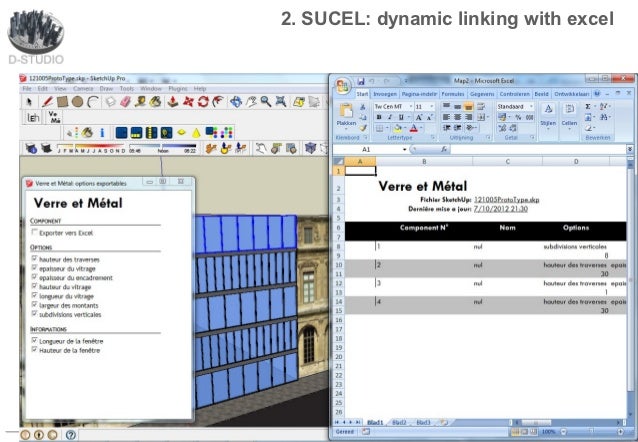Activate the Orbit camera tool
Screen dimensions: 638x442
[x=236, y=102]
